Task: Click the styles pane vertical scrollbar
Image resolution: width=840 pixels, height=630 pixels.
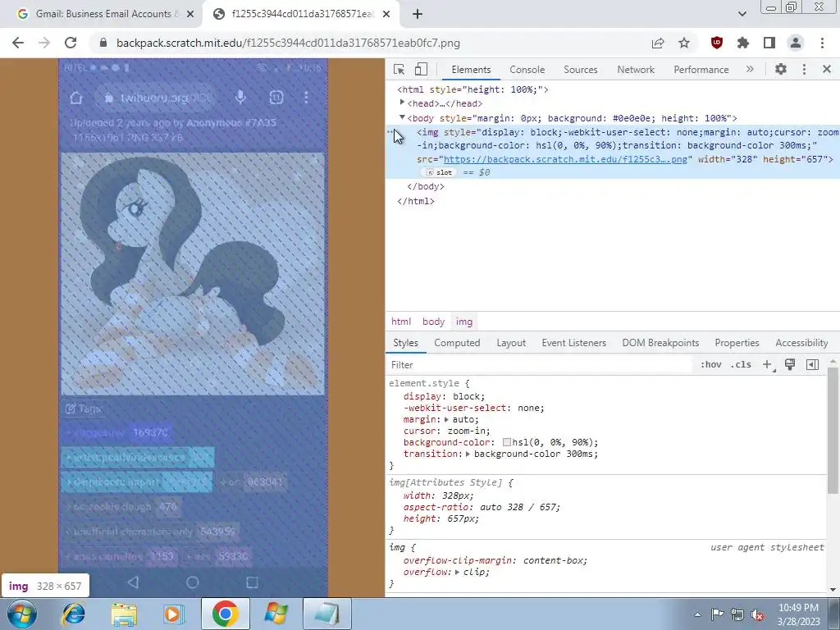Action: (x=833, y=430)
